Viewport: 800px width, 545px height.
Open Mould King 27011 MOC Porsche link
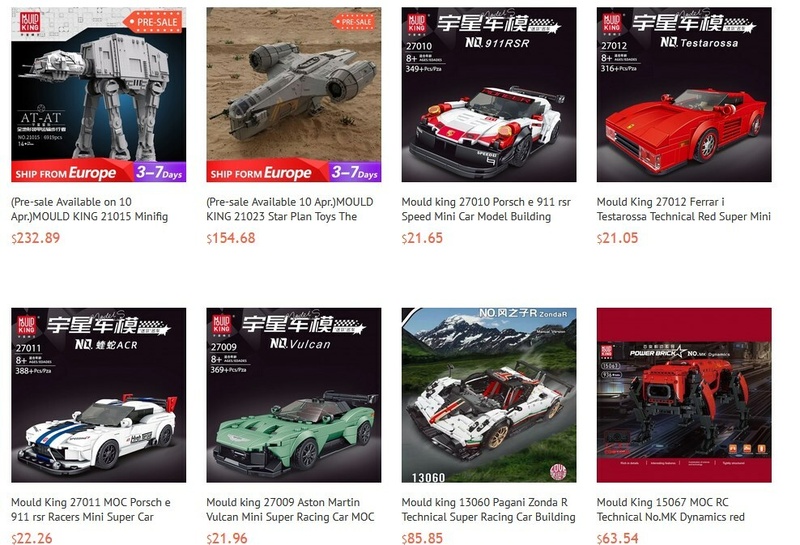tap(91, 509)
